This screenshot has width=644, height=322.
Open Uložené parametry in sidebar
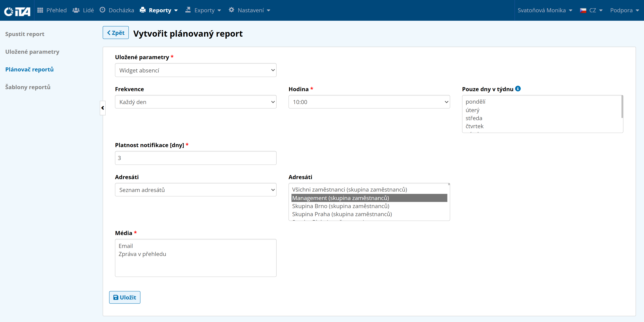coord(32,52)
